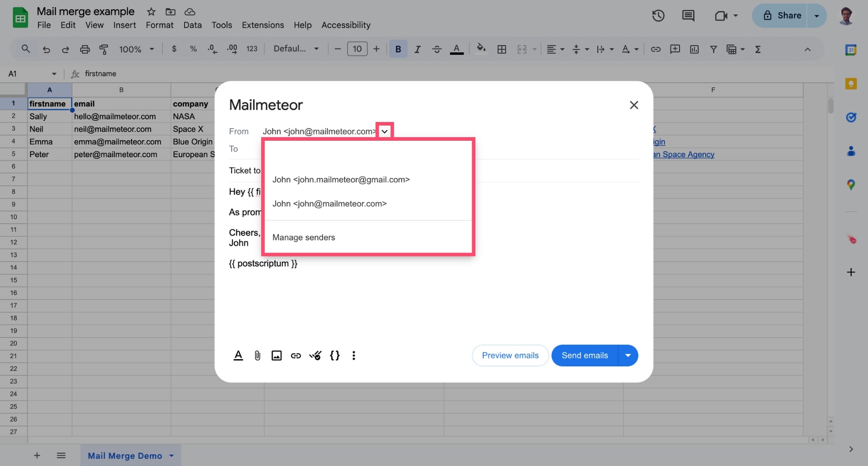Screen dimensions: 868x466
Task: Open the text color picker
Action: click(456, 49)
